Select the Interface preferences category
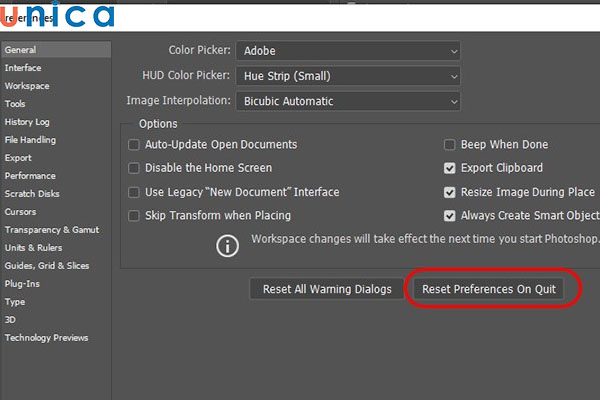This screenshot has width=600, height=400. [23, 68]
